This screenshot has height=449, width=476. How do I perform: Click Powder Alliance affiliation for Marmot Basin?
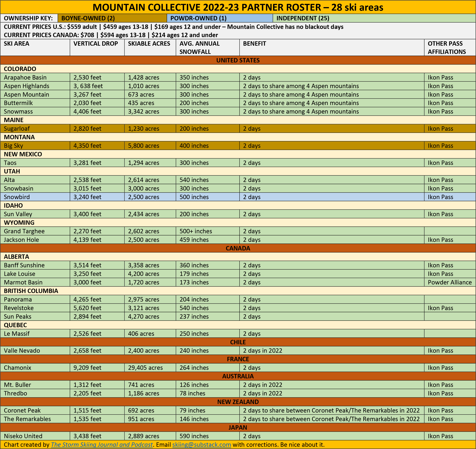tap(449, 282)
